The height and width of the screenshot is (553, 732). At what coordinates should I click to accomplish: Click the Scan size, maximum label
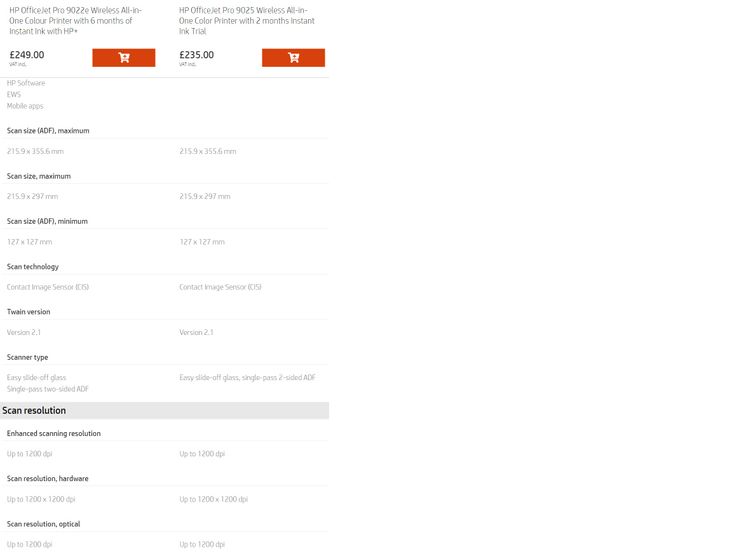coord(39,176)
